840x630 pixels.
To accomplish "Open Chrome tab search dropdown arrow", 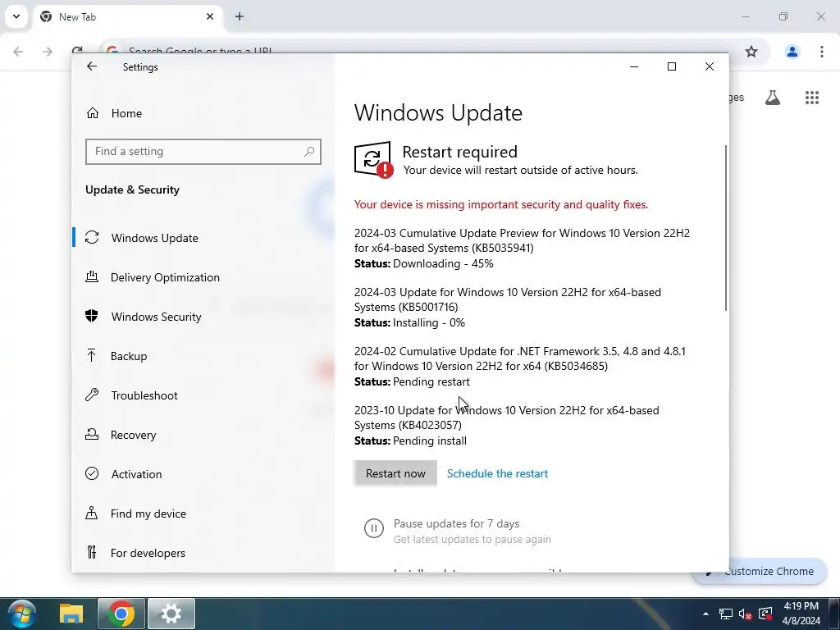I will [x=16, y=16].
